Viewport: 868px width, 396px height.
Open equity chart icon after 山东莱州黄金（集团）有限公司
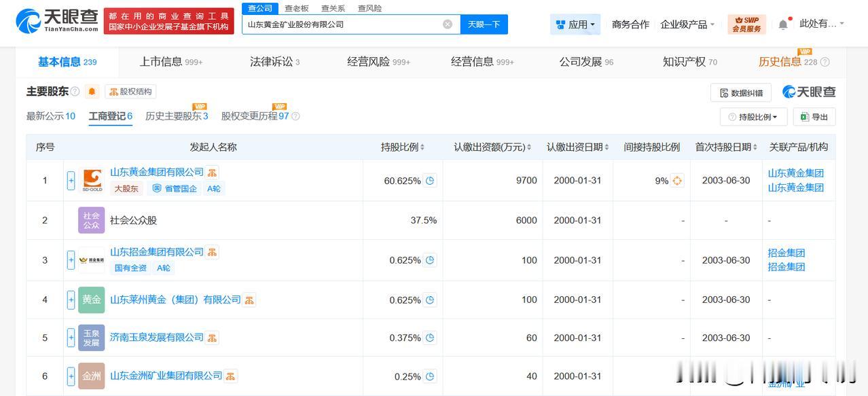(x=249, y=300)
